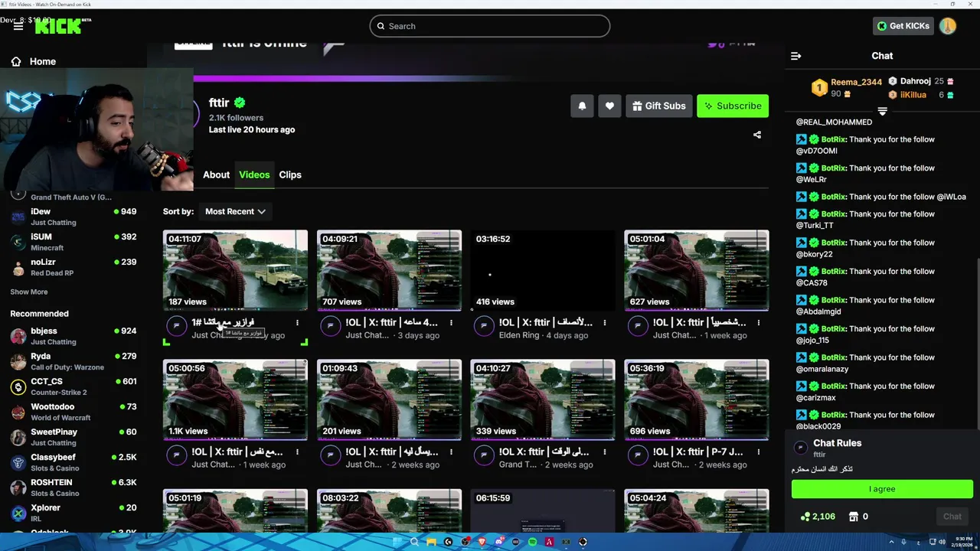Open options menu for the 04:09:21 video

(x=451, y=323)
